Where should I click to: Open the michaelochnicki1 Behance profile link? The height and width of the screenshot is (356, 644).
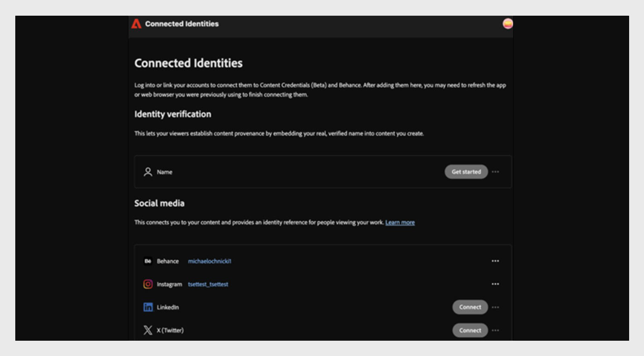click(209, 261)
